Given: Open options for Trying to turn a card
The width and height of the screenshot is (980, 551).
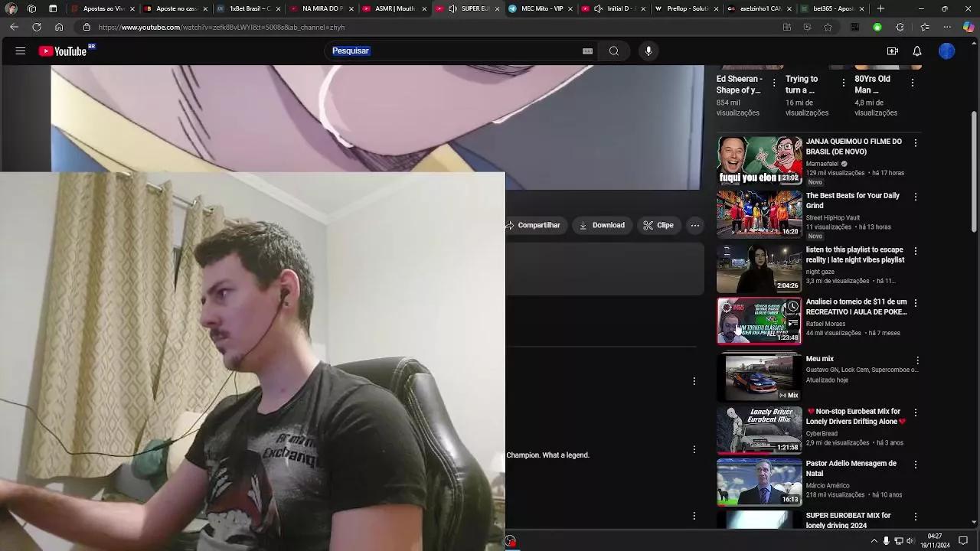Looking at the screenshot, I should pos(844,83).
